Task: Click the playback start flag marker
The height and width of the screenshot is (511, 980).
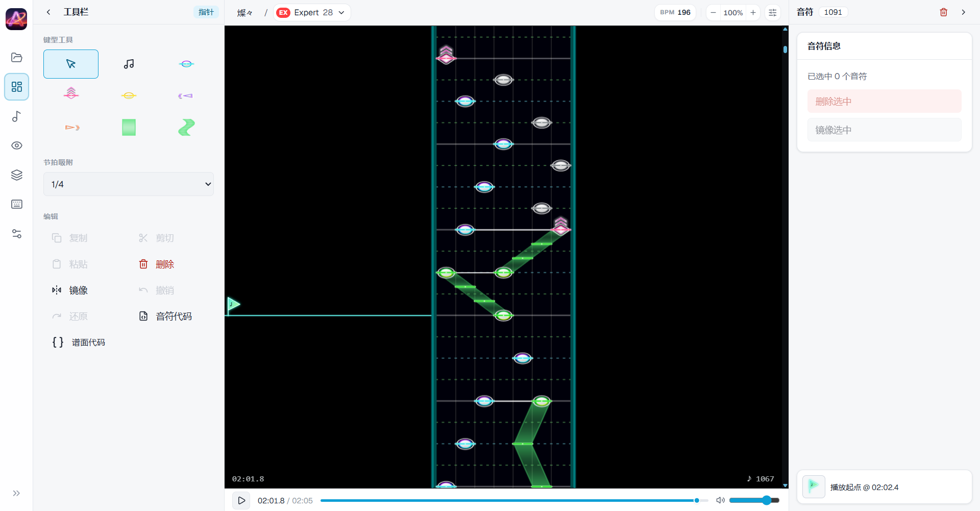Action: pyautogui.click(x=233, y=305)
